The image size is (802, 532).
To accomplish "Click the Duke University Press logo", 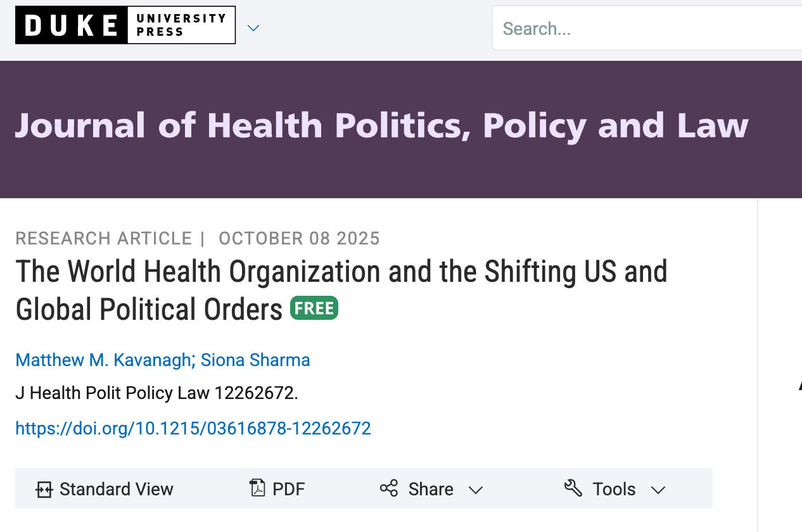I will [x=125, y=25].
